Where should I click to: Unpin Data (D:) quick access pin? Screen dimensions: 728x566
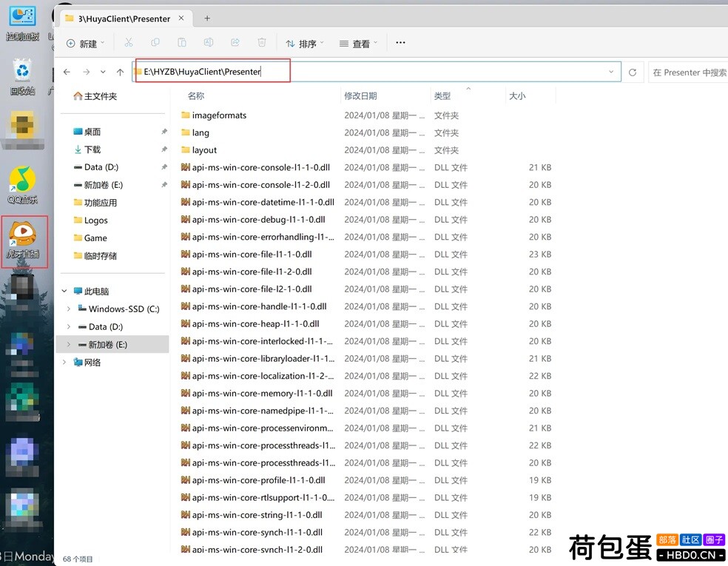click(x=164, y=167)
